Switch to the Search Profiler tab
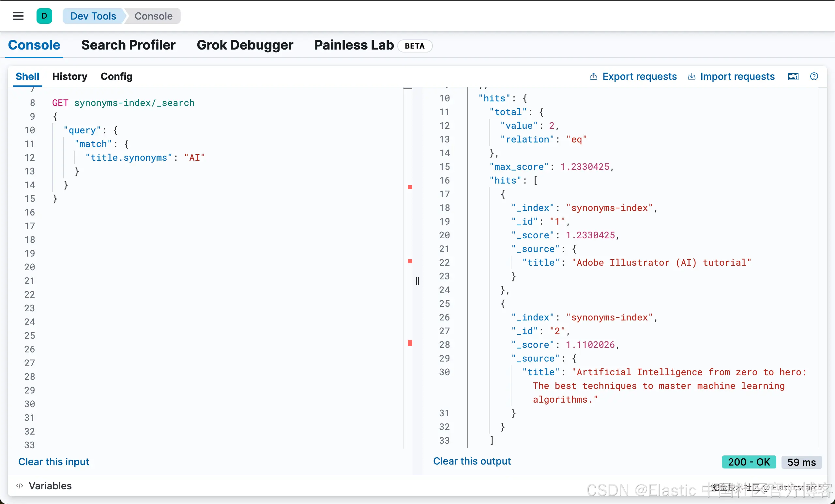835x504 pixels. 128,45
